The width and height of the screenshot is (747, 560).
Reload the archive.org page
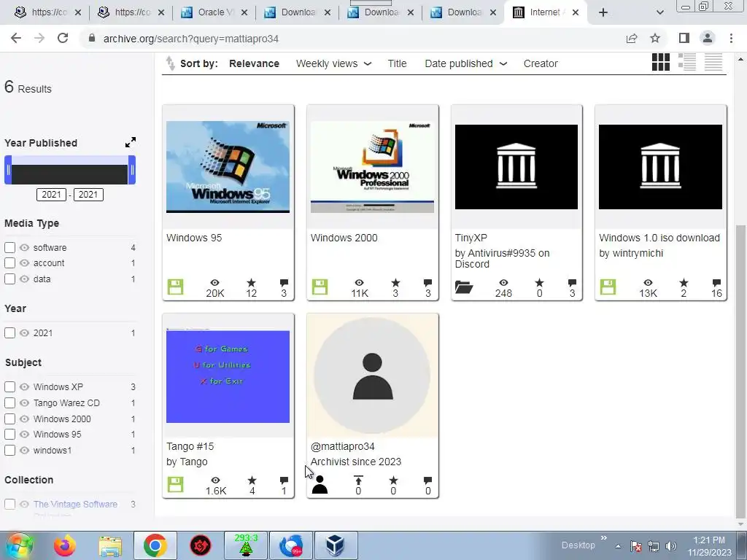[x=63, y=38]
